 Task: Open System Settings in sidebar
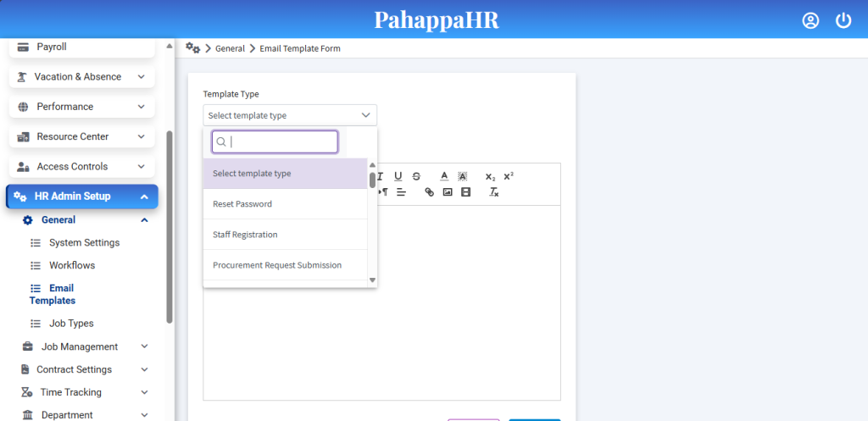[x=84, y=243]
